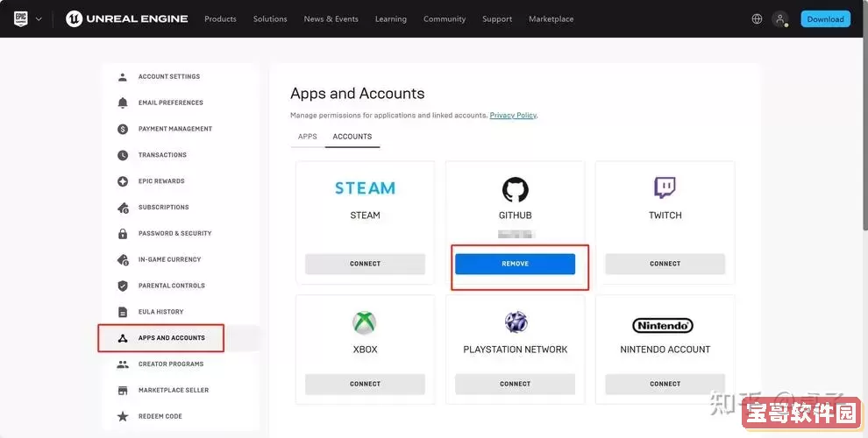868x438 pixels.
Task: Connect the Xbox account
Action: [365, 384]
